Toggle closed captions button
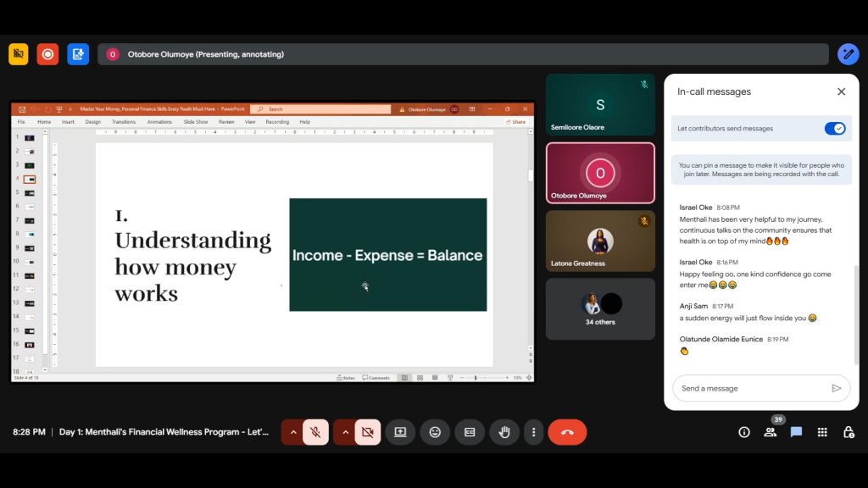 tap(470, 432)
